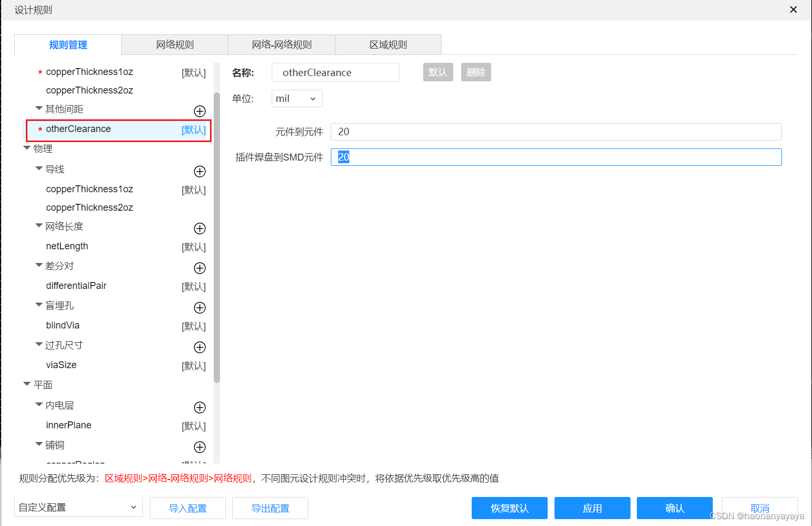Click [默认] tag on netLength row

click(x=194, y=247)
